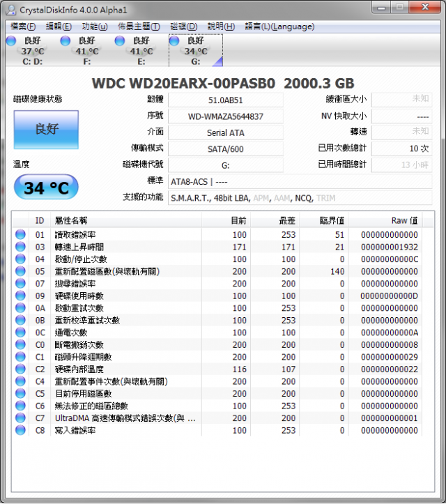
Task: Click the status orb in the 重新配置磁區數 row
Action: click(20, 271)
